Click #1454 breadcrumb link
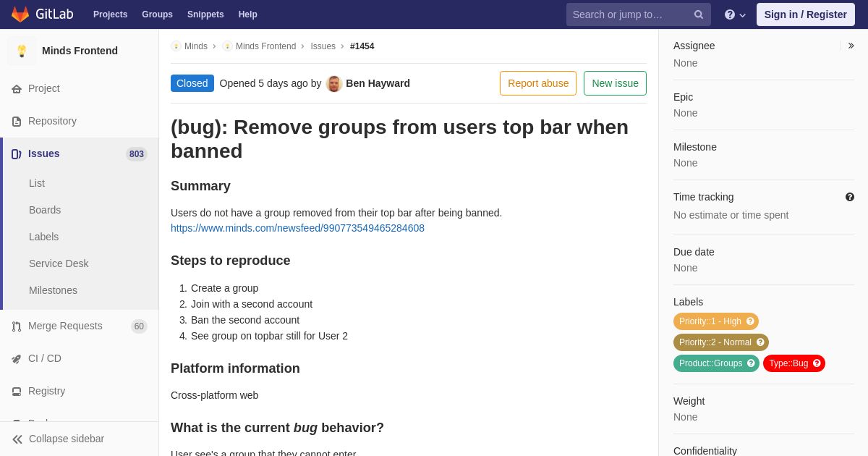Image resolution: width=868 pixels, height=456 pixels. coord(362,46)
